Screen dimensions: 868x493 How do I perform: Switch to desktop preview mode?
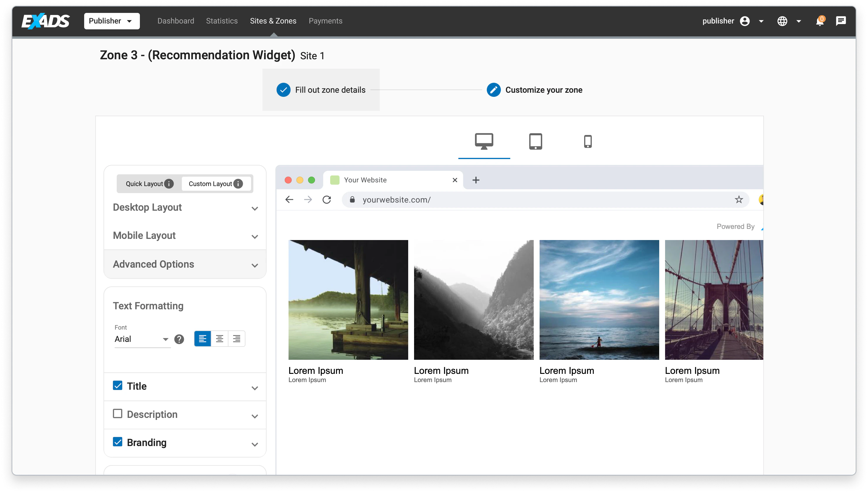click(484, 141)
